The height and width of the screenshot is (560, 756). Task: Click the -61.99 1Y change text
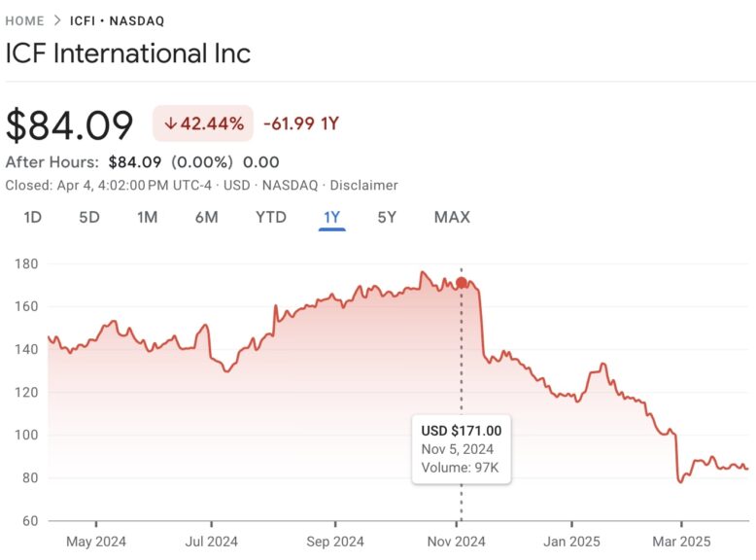point(300,123)
